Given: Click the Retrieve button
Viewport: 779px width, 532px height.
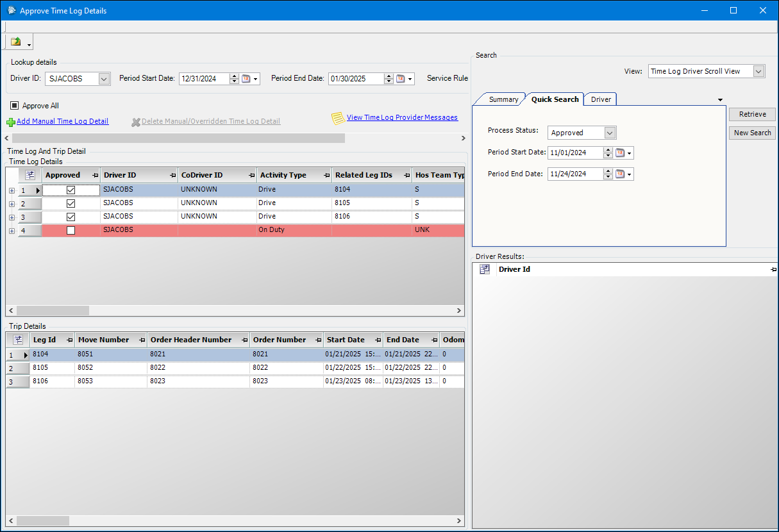Looking at the screenshot, I should [752, 114].
